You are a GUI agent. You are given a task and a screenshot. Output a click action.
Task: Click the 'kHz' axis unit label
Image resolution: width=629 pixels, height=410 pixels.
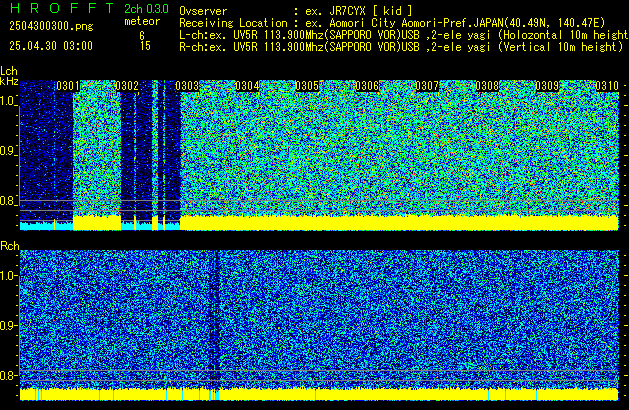tap(9, 81)
